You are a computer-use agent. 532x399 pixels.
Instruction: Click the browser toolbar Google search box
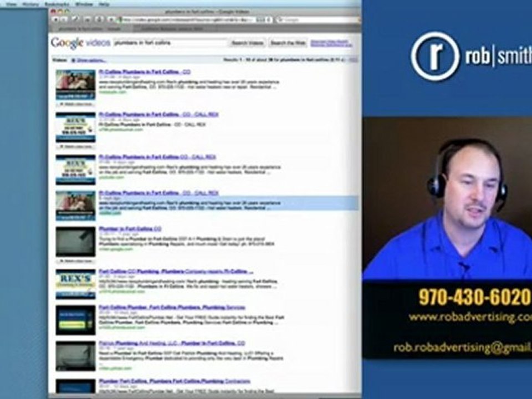click(x=317, y=20)
